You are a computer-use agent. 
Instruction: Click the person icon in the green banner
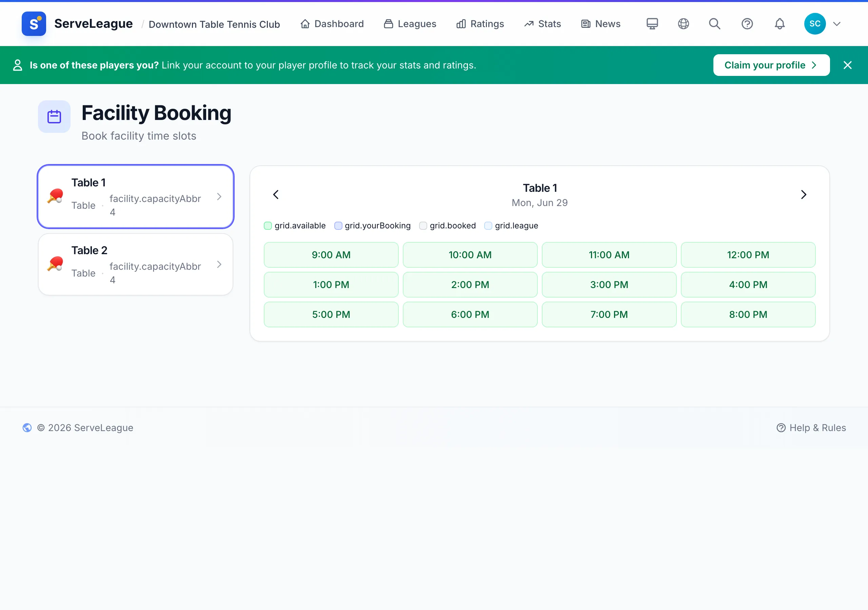(x=17, y=65)
